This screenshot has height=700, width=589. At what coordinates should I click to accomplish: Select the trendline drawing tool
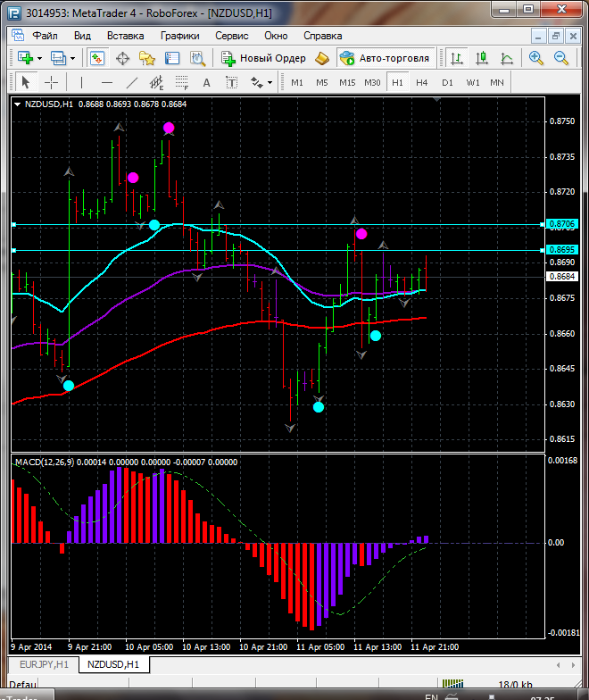(x=132, y=82)
